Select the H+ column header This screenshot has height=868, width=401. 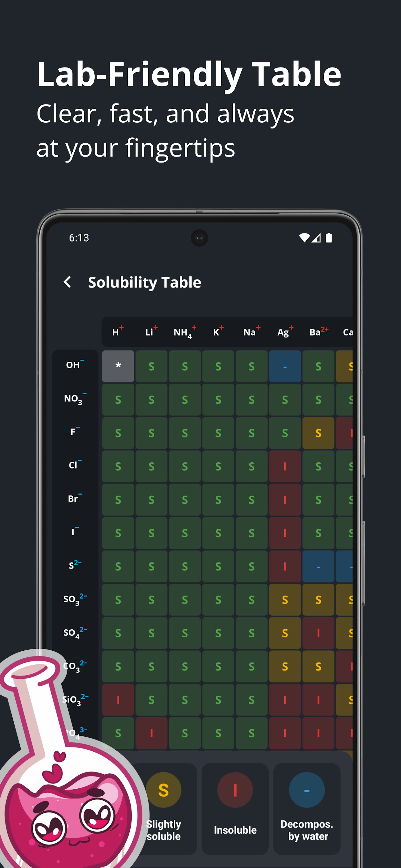pos(117,332)
